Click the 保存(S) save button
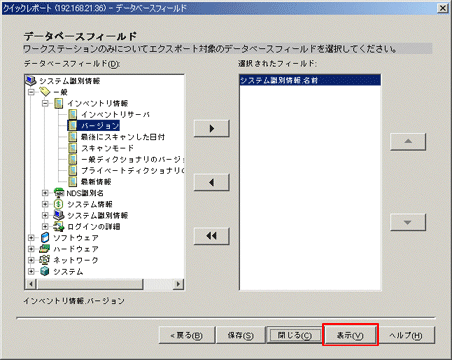Viewport: 452px width, 360px height. [x=240, y=335]
